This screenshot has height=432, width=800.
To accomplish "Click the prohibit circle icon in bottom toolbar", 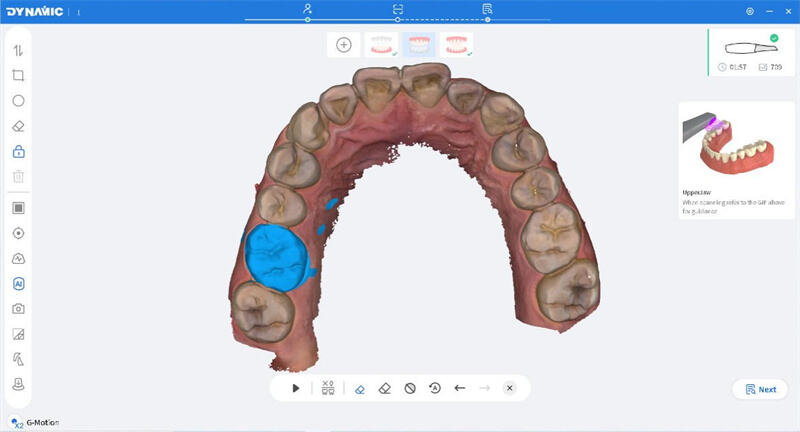I will [x=410, y=388].
